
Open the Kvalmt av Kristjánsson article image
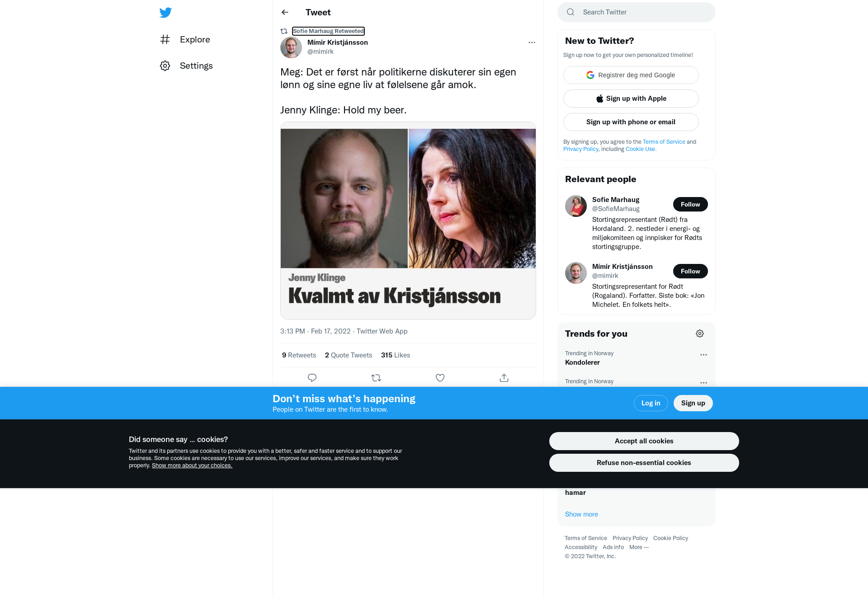point(408,221)
